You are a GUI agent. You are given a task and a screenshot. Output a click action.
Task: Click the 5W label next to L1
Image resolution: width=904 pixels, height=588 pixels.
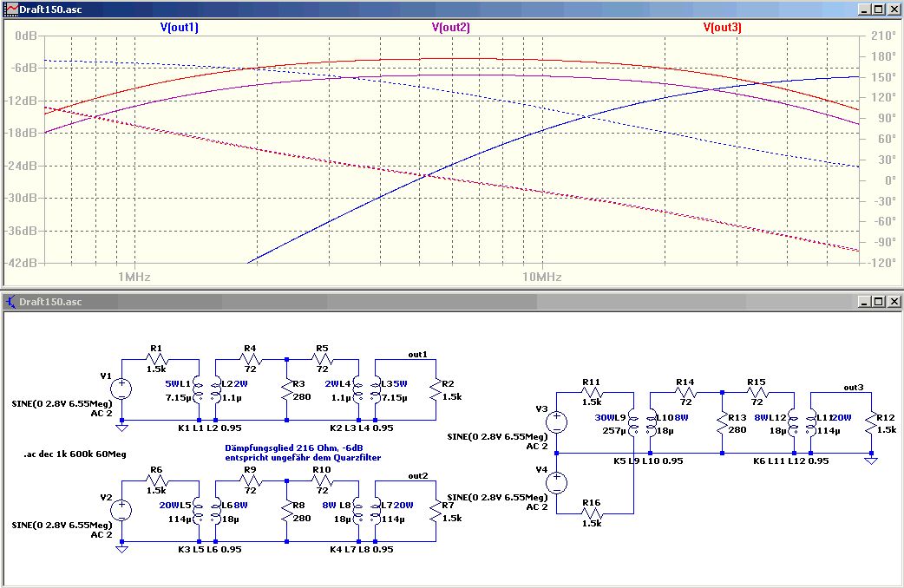point(172,384)
